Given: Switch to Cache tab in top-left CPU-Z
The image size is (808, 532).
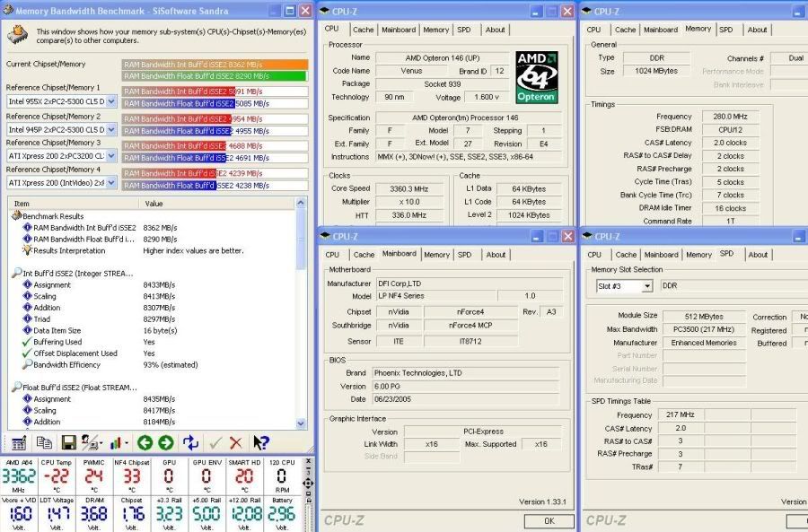Looking at the screenshot, I should coord(364,30).
